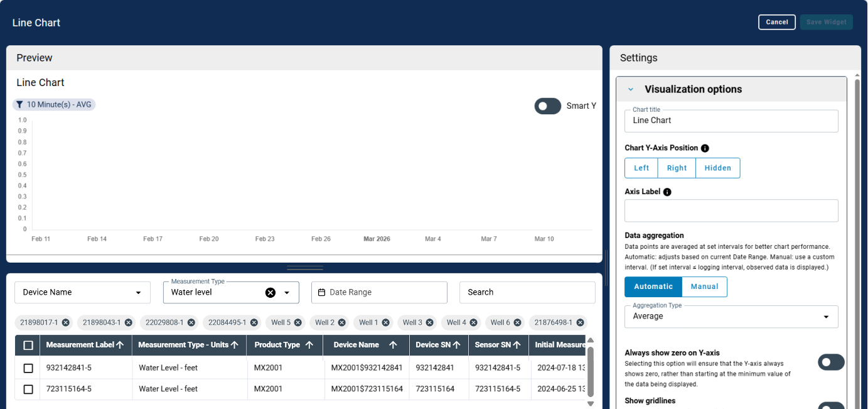The height and width of the screenshot is (409, 868).
Task: Click the Cancel button
Action: click(x=776, y=22)
